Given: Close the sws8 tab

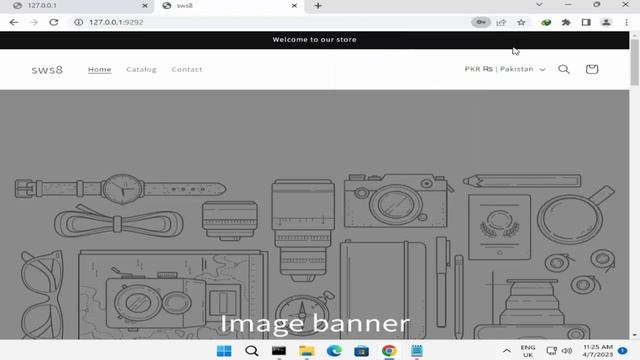Looking at the screenshot, I should (294, 5).
